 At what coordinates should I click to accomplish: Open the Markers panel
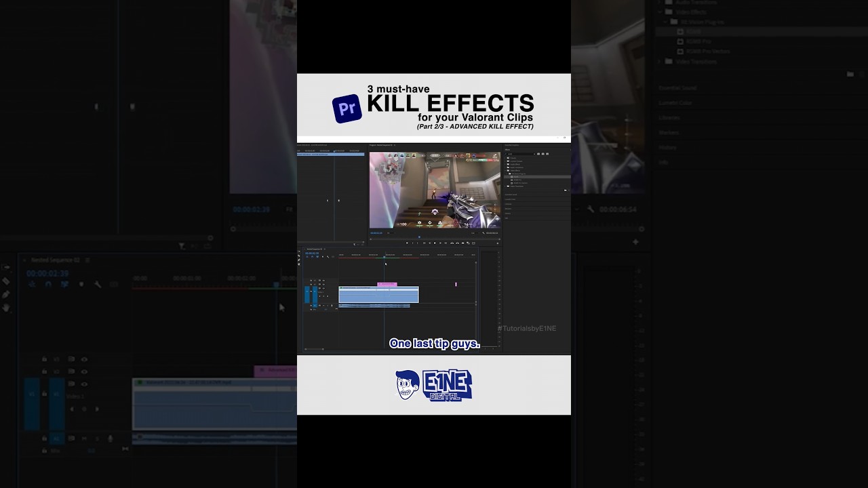[508, 209]
